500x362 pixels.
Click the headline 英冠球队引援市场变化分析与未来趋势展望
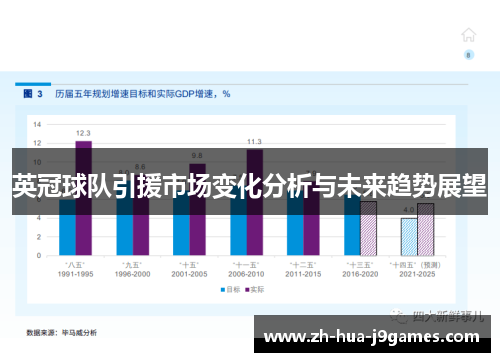[249, 186]
